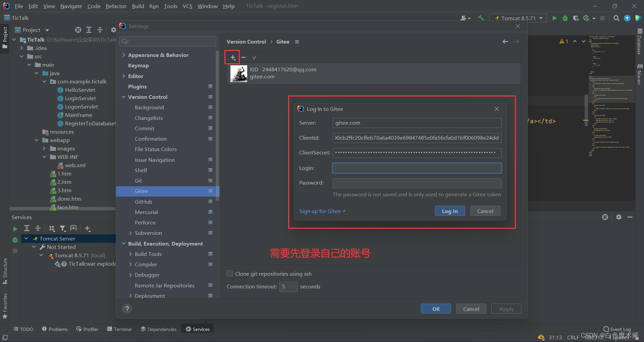The height and width of the screenshot is (342, 644).
Task: Open Keymap settings page
Action: tap(138, 66)
